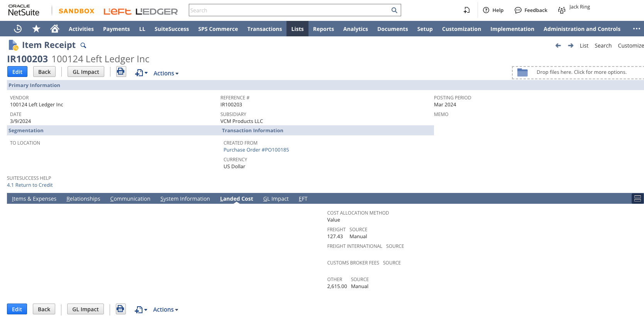Open the Lists menu
The height and width of the screenshot is (319, 644).
click(297, 29)
